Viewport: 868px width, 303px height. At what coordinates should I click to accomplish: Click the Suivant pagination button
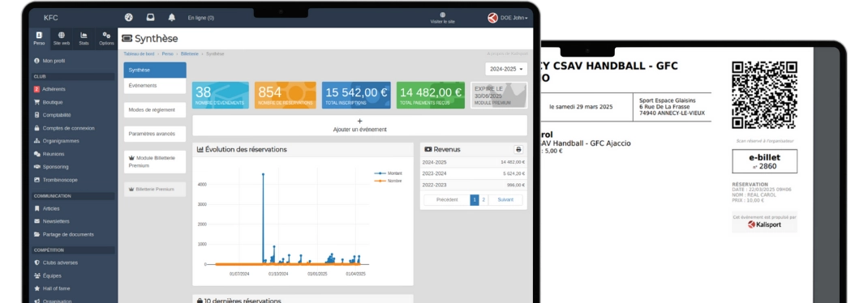505,199
